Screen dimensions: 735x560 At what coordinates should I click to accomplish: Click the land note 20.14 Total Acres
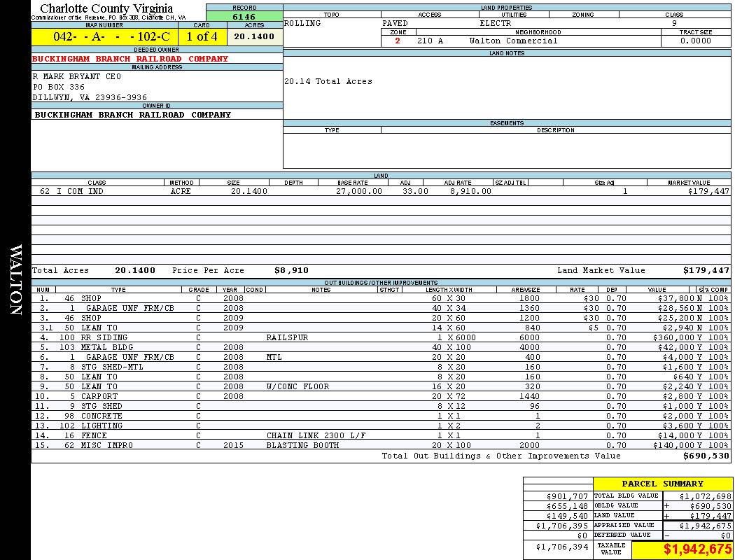[x=328, y=81]
